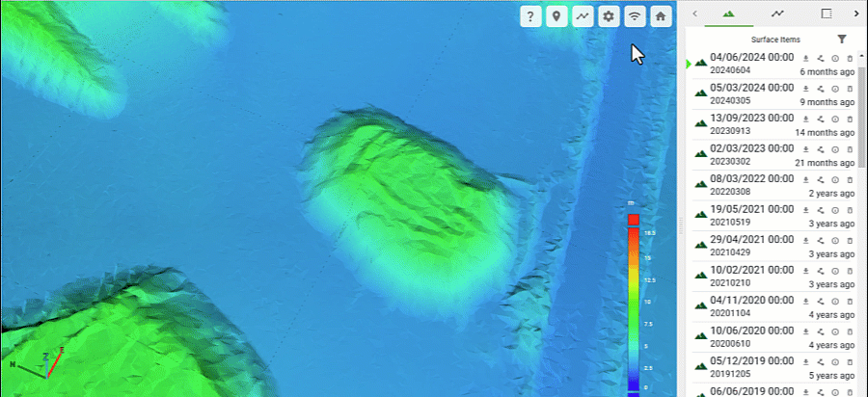Show info for 13/09/2023 surface

coord(834,120)
